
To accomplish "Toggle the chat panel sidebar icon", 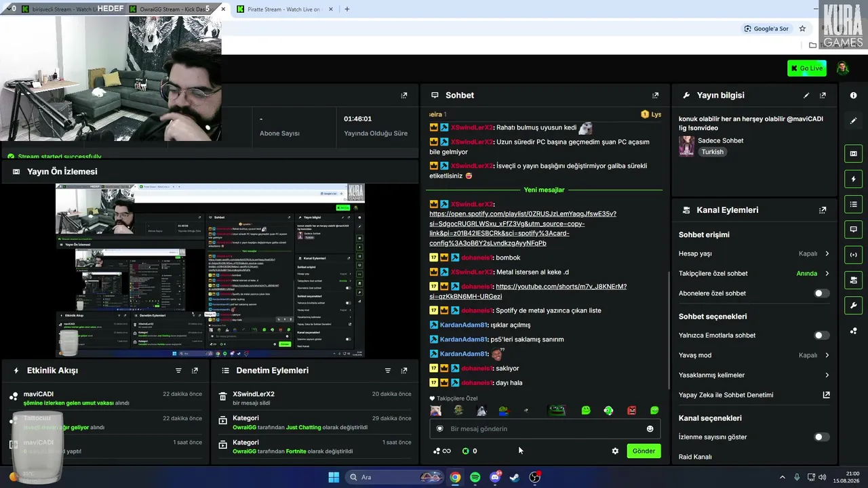I will coord(853,229).
